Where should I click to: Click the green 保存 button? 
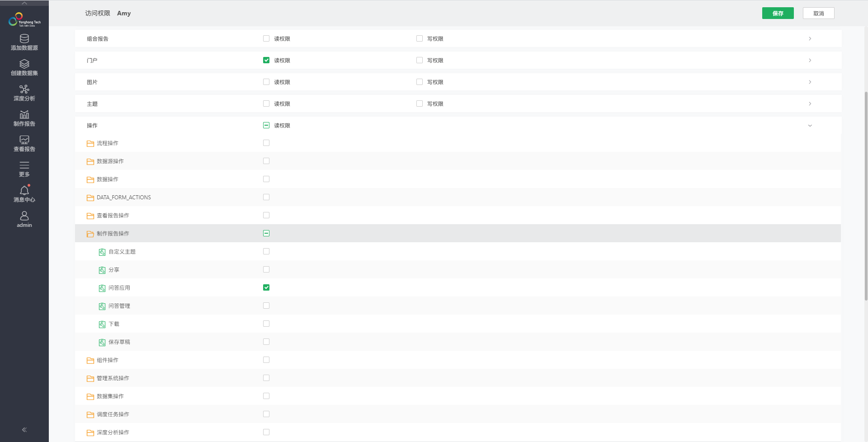(x=778, y=13)
